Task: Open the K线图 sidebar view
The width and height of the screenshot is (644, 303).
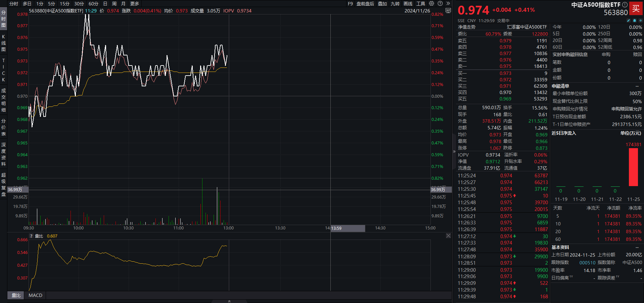Action: [3, 43]
